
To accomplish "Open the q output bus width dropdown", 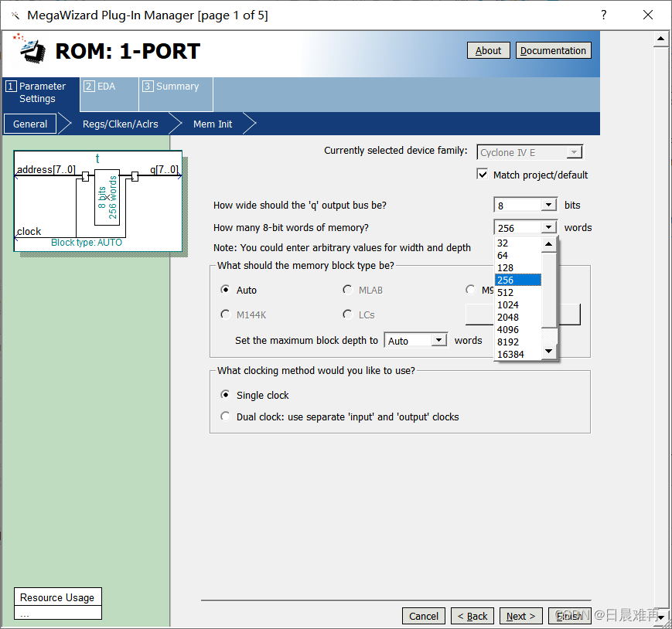I will point(548,205).
